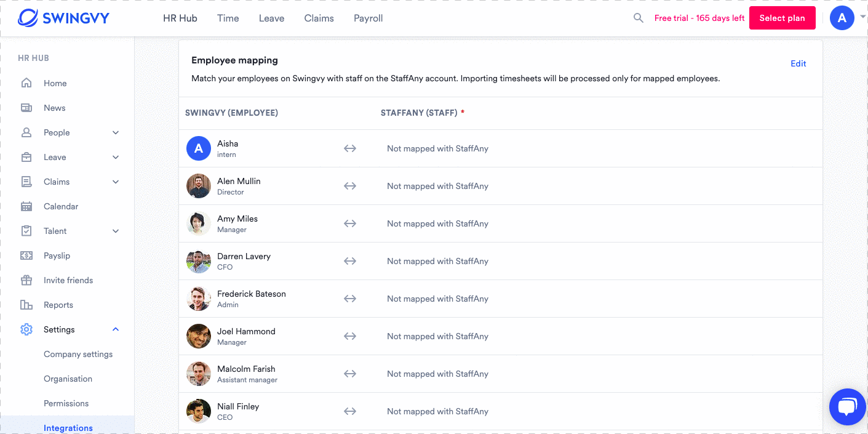Expand the People submenu chevron
Viewport: 868px width, 434px height.
coord(116,132)
